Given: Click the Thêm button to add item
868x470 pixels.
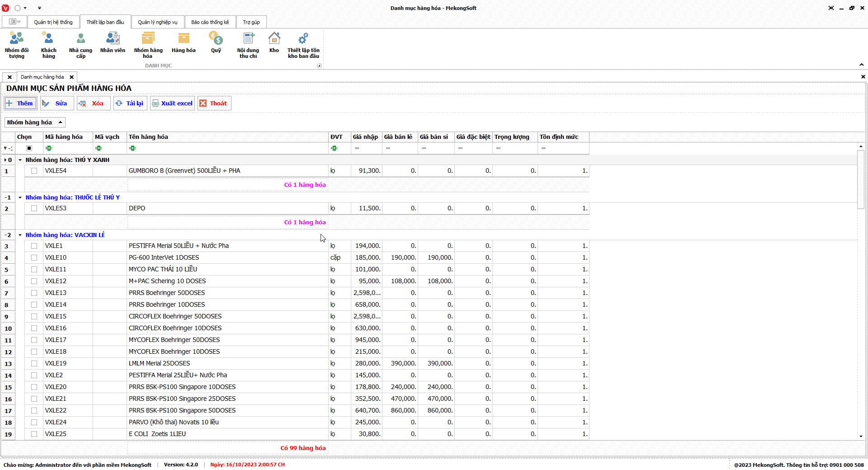Looking at the screenshot, I should pos(19,104).
